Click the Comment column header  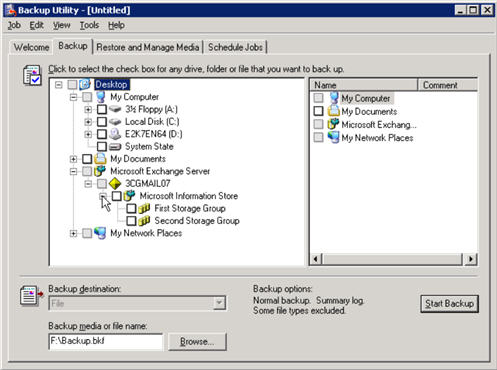448,85
